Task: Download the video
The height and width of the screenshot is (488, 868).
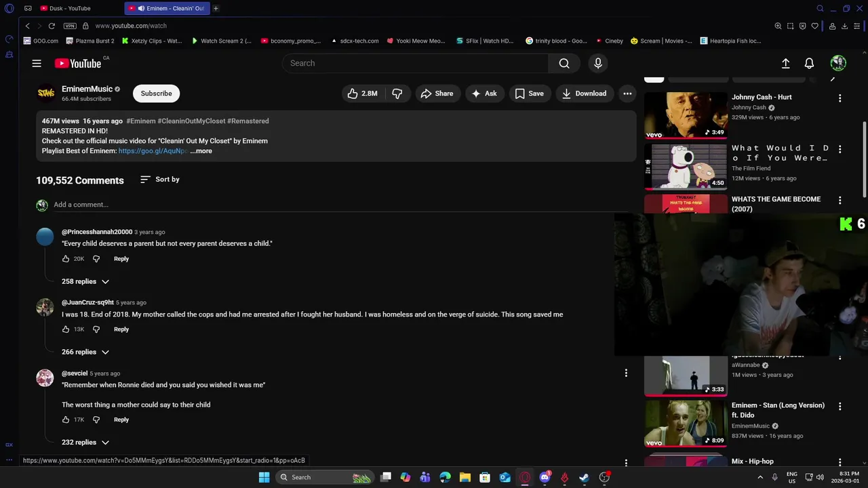Action: pyautogui.click(x=585, y=94)
